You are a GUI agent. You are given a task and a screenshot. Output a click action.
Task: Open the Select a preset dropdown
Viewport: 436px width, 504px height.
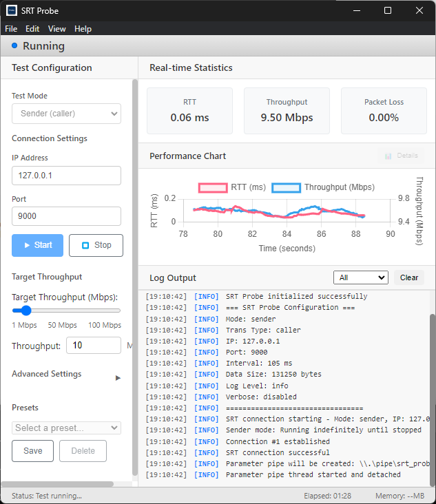(x=66, y=428)
